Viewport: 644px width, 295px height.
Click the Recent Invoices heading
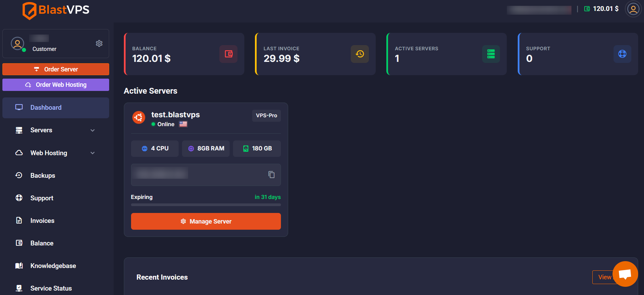(162, 277)
